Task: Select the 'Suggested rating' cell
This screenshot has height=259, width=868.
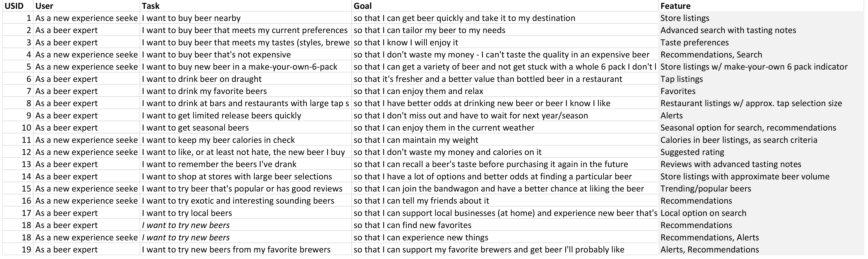Action: pos(761,152)
